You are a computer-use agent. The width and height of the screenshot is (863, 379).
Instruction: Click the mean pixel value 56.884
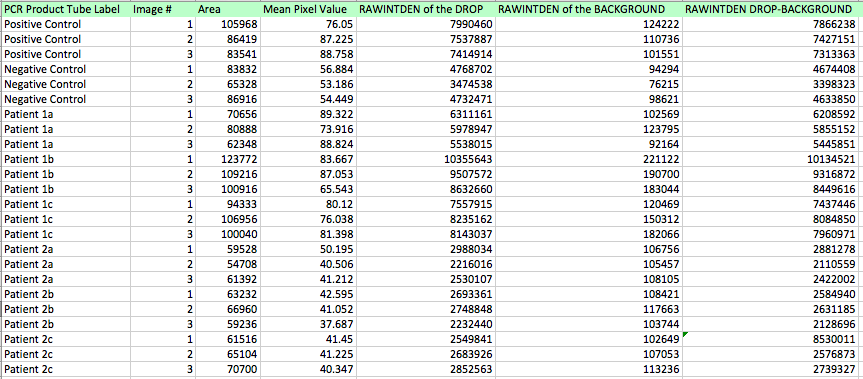[308, 69]
